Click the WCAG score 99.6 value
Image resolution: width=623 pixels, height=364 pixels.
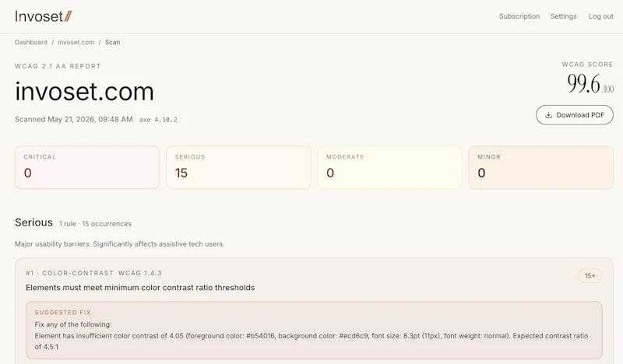click(x=583, y=84)
